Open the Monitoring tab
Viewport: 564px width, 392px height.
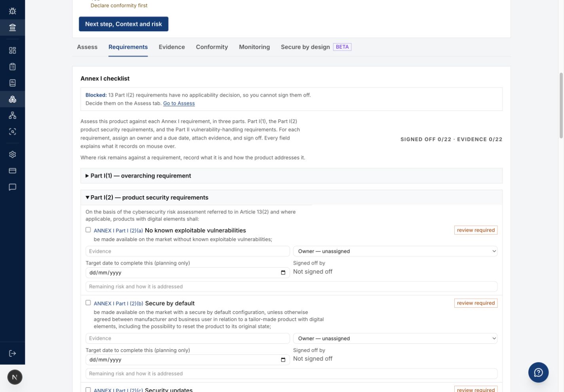[x=254, y=47]
